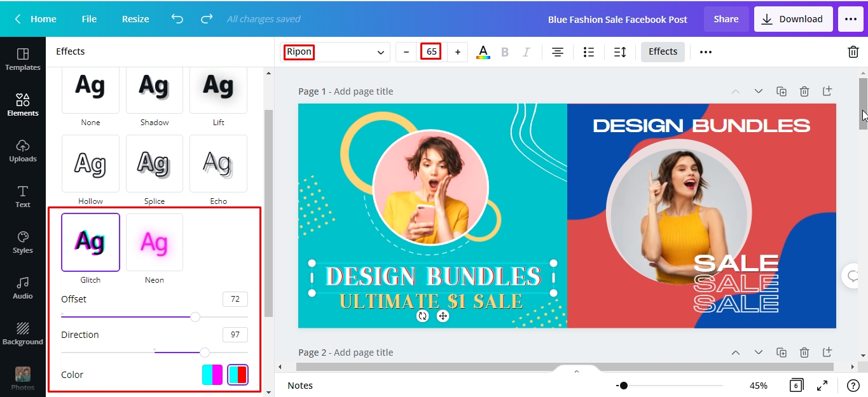The image size is (868, 397).
Task: Add a new page after Page 2
Action: tap(827, 353)
